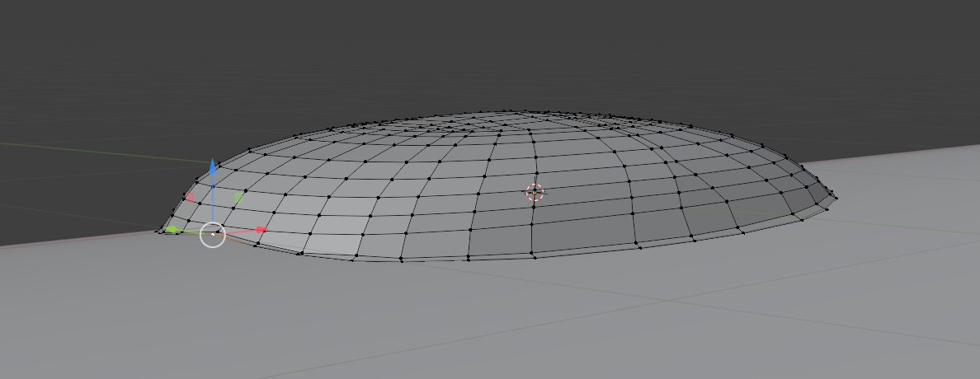The width and height of the screenshot is (980, 379).
Task: Grab the red X-axis arrow handle
Action: (x=260, y=230)
